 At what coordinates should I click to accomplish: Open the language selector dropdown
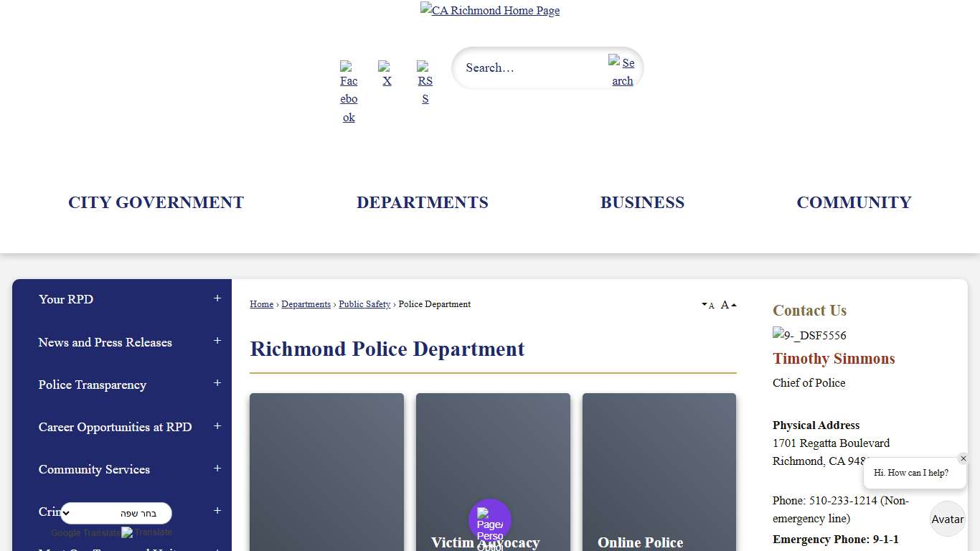point(116,513)
